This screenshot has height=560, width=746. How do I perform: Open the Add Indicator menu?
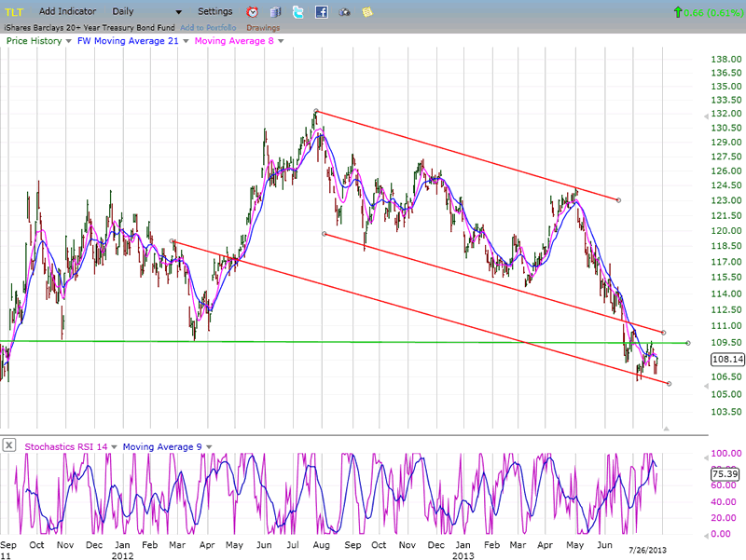coord(67,11)
